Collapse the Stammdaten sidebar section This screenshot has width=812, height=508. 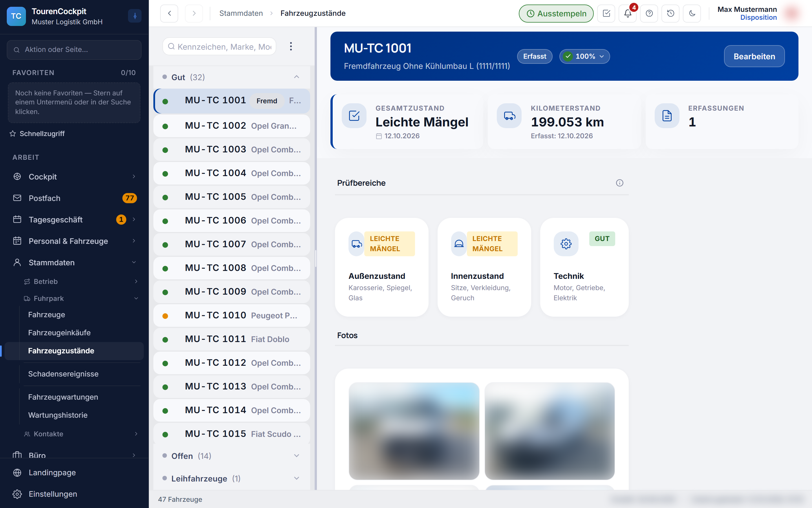click(x=74, y=262)
